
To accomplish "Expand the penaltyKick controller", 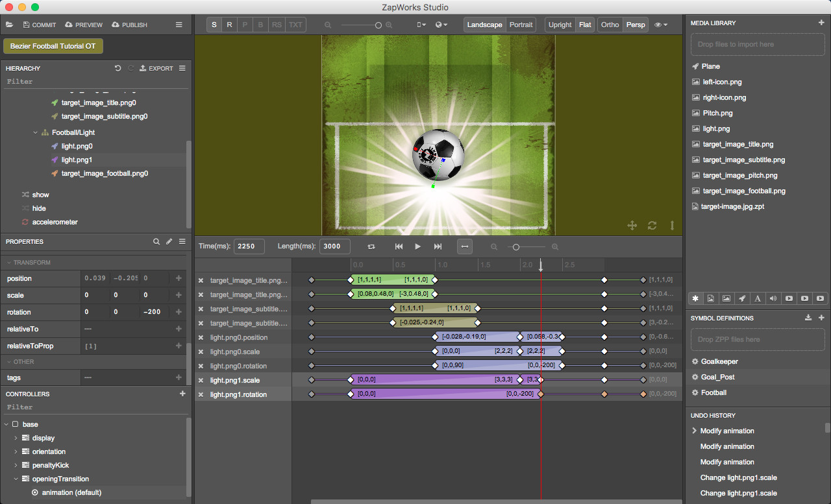I will (x=15, y=465).
